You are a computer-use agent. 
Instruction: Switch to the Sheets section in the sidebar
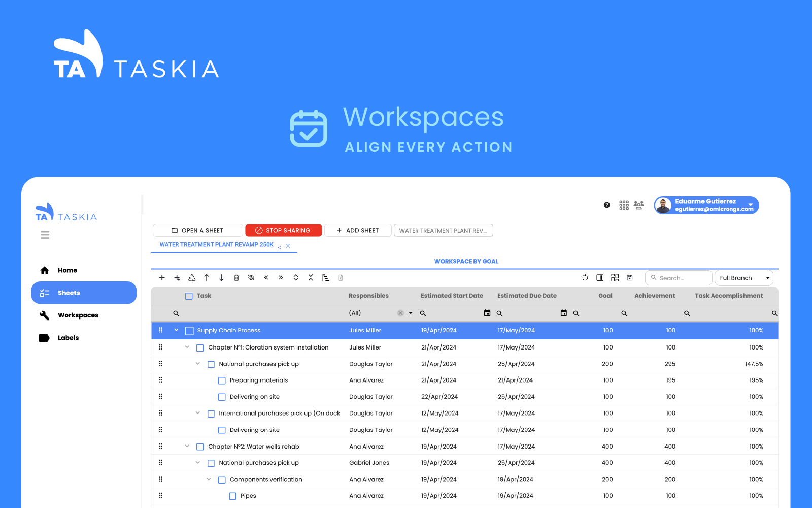69,293
